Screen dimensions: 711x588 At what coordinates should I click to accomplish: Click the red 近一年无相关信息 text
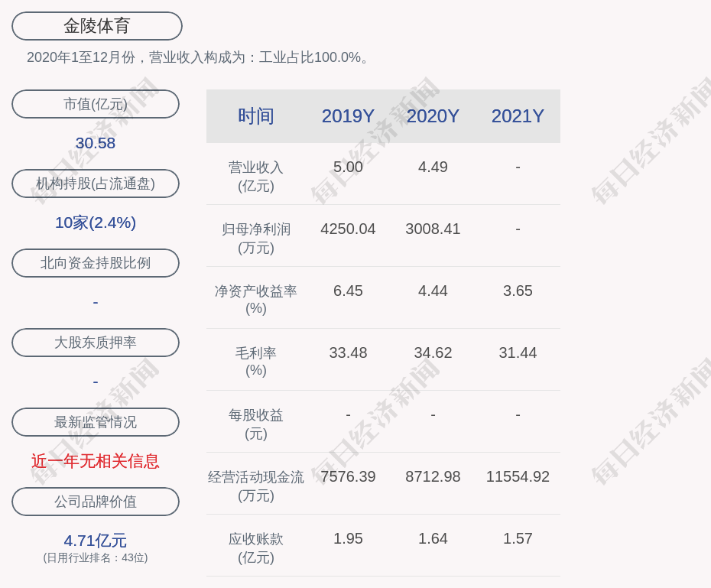[96, 462]
